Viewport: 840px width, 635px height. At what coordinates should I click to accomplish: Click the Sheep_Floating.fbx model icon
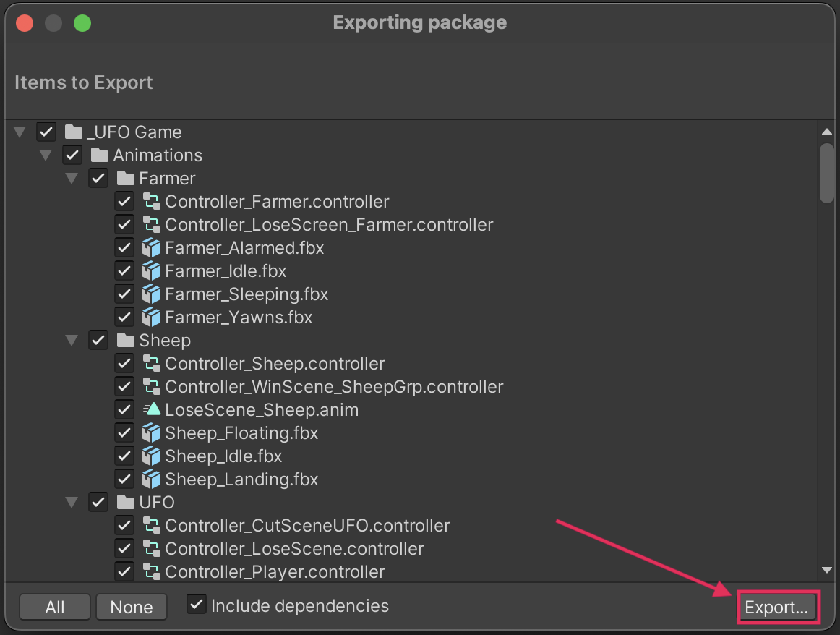click(x=151, y=433)
